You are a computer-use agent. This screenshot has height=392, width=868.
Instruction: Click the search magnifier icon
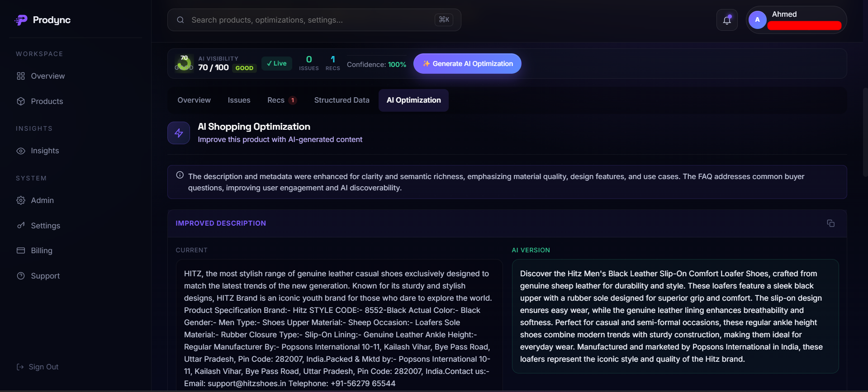coord(180,20)
